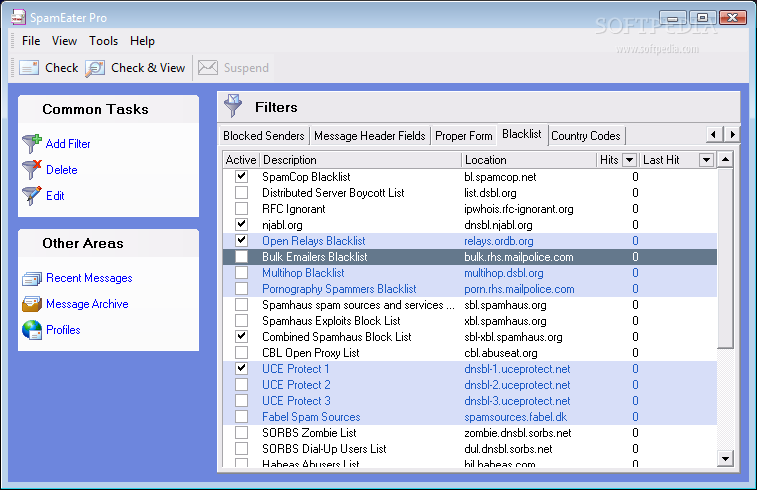Click the Profiles globe icon
This screenshot has height=490, width=757.
pyautogui.click(x=32, y=330)
